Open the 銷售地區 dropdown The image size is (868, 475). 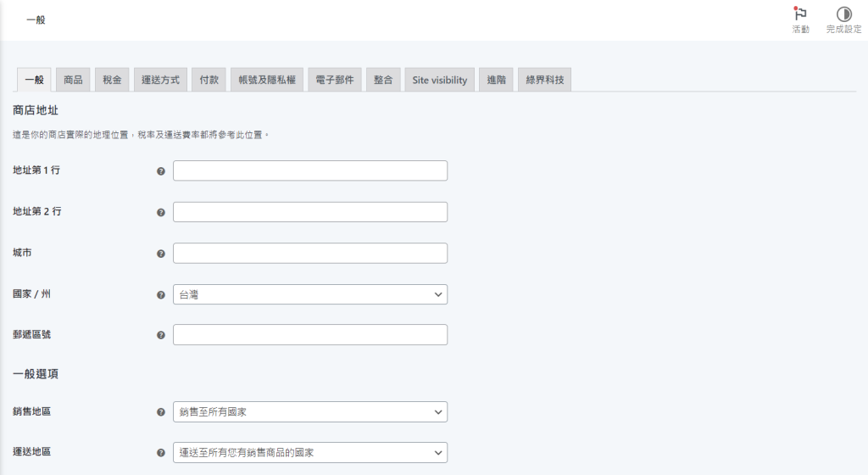coord(310,412)
